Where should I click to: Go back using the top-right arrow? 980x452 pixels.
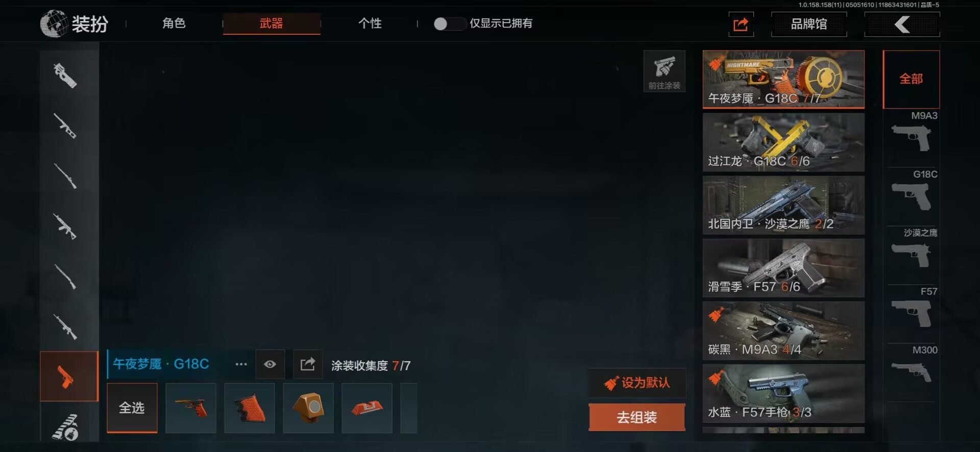pos(902,24)
